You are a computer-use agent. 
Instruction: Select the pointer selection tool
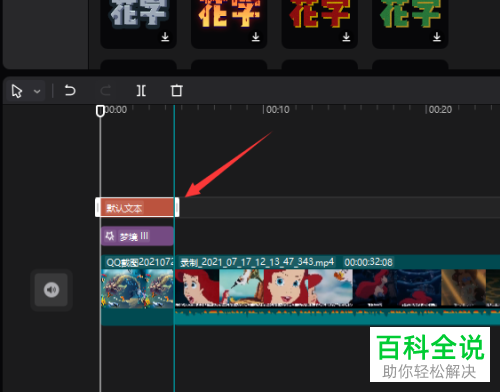pos(17,91)
